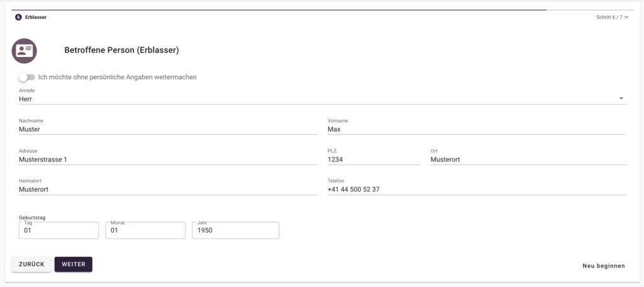Image resolution: width=644 pixels, height=287 pixels.
Task: Click the step 6 number badge
Action: [18, 17]
